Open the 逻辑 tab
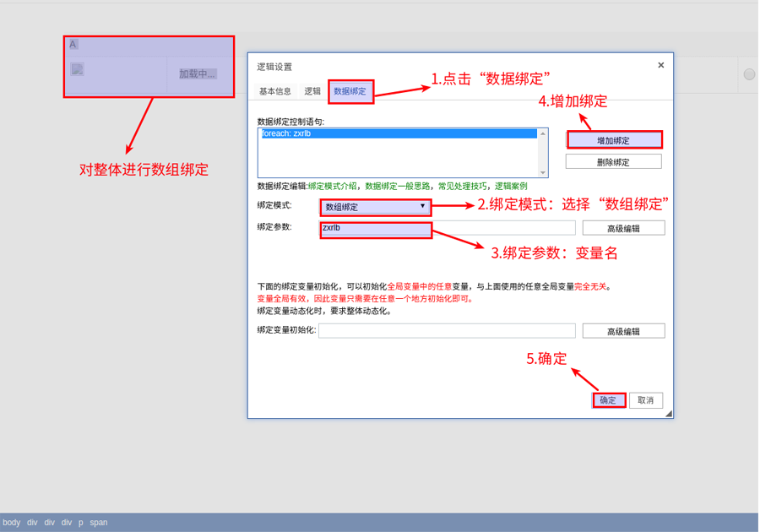Image resolution: width=760 pixels, height=532 pixels. 312,91
